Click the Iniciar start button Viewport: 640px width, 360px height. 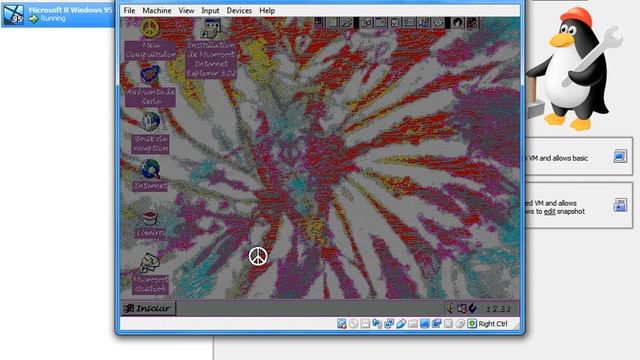point(149,308)
